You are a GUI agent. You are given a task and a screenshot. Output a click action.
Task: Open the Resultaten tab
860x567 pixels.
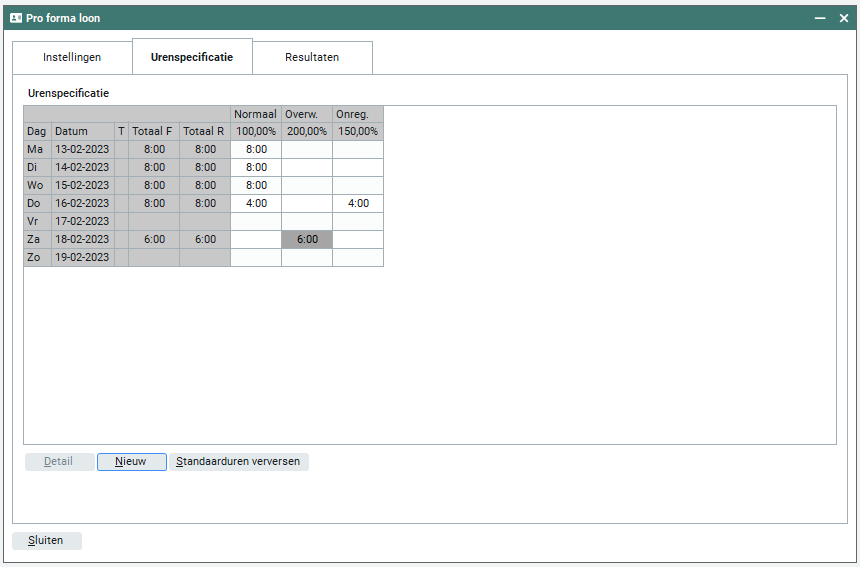click(312, 57)
